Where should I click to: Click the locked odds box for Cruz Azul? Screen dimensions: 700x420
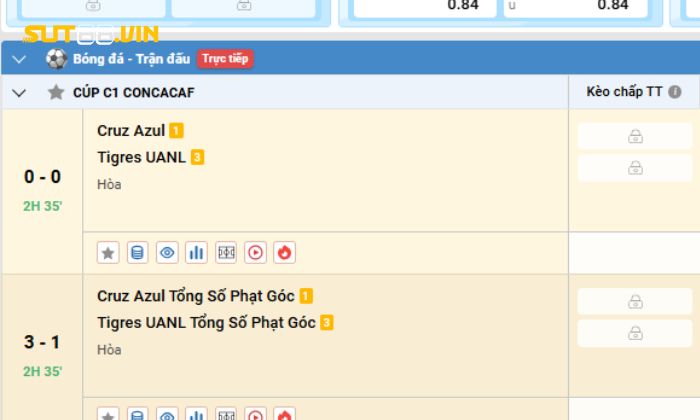634,136
